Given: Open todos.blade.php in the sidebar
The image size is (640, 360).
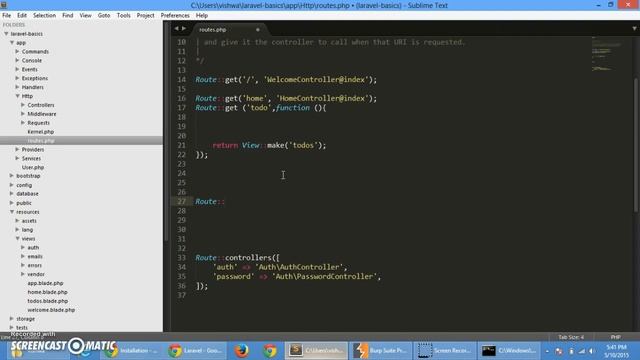Looking at the screenshot, I should coord(48,301).
